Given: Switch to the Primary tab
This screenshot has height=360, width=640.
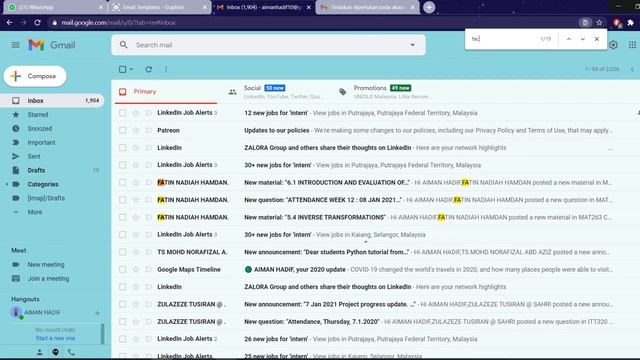Looking at the screenshot, I should pos(166,92).
